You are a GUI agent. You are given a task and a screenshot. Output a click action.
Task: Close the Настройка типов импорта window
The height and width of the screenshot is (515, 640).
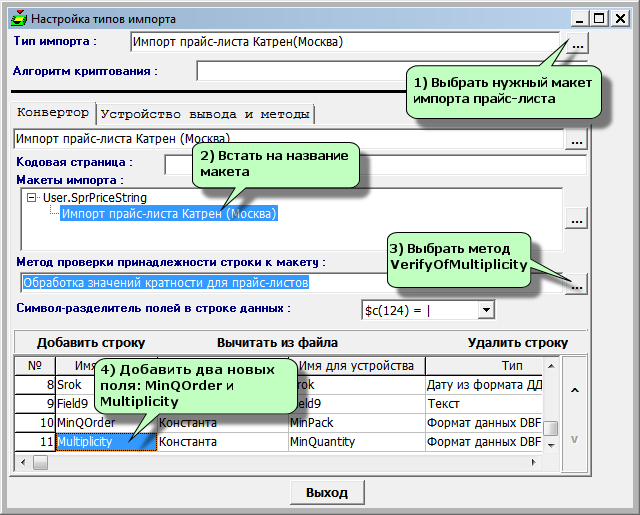[620, 19]
